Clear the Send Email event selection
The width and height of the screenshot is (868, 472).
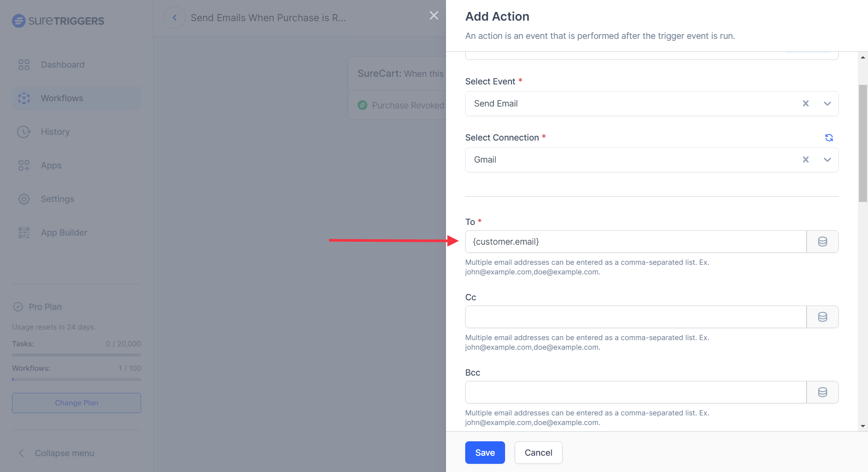[x=806, y=104]
